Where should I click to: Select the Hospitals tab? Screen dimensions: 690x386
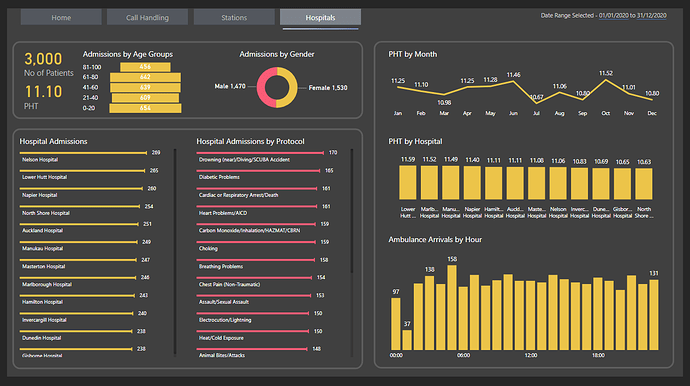pyautogui.click(x=320, y=18)
